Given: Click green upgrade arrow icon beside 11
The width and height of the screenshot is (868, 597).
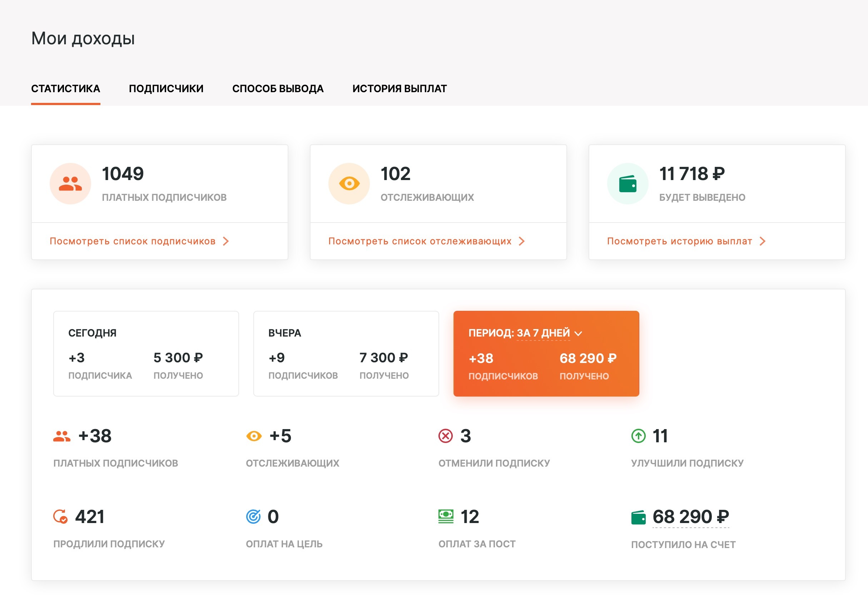Looking at the screenshot, I should pos(639,436).
